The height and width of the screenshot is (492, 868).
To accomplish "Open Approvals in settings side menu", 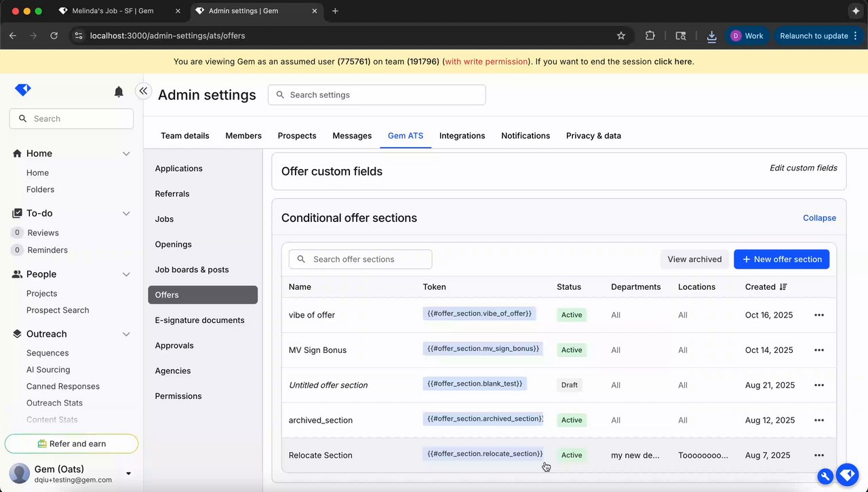I will point(174,345).
